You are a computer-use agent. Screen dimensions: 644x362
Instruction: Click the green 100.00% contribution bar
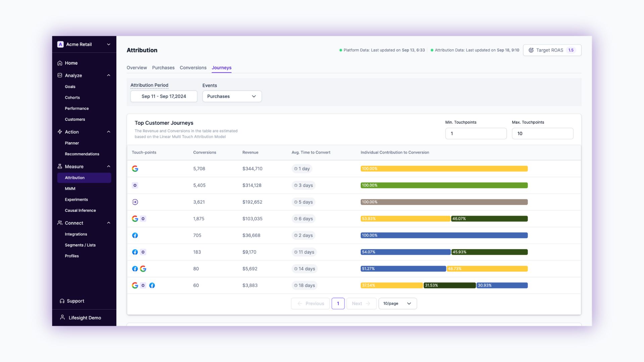(x=444, y=185)
